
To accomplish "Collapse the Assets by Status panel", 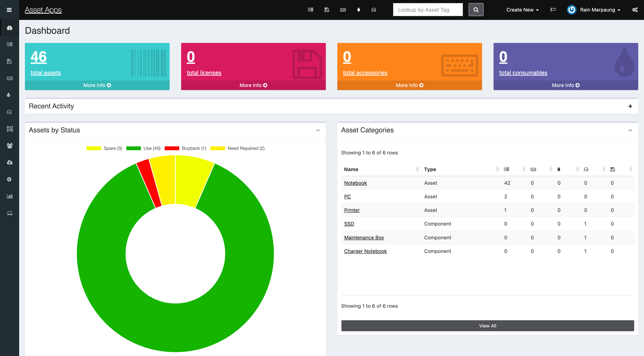I will pos(318,130).
